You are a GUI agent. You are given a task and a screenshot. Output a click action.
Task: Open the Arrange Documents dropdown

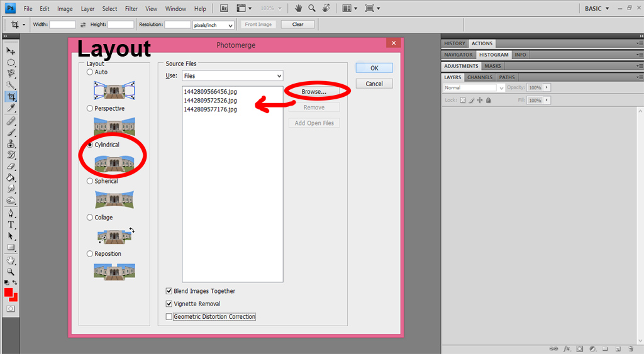coord(350,8)
